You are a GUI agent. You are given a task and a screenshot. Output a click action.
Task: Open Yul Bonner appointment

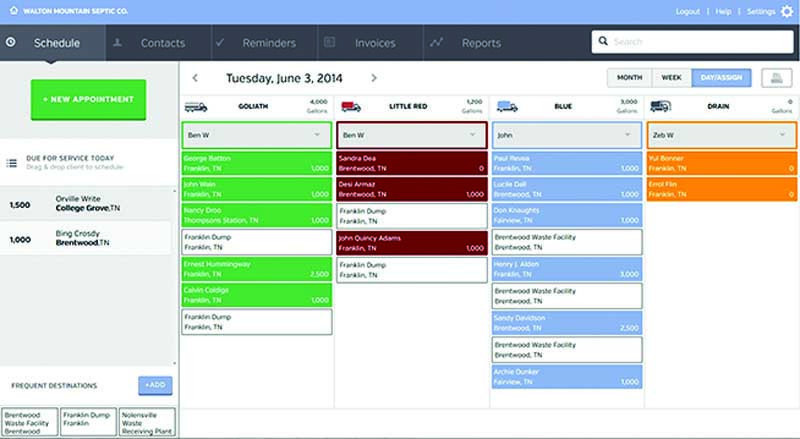point(722,163)
